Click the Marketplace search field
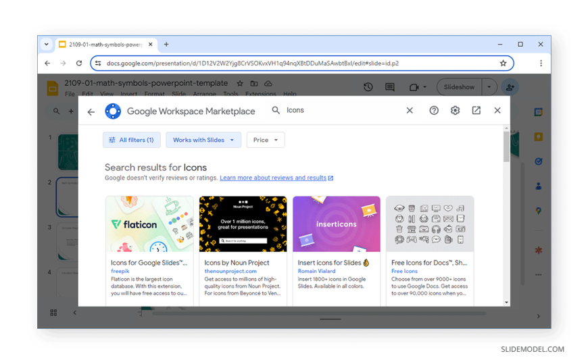The height and width of the screenshot is (364, 588). coord(343,110)
